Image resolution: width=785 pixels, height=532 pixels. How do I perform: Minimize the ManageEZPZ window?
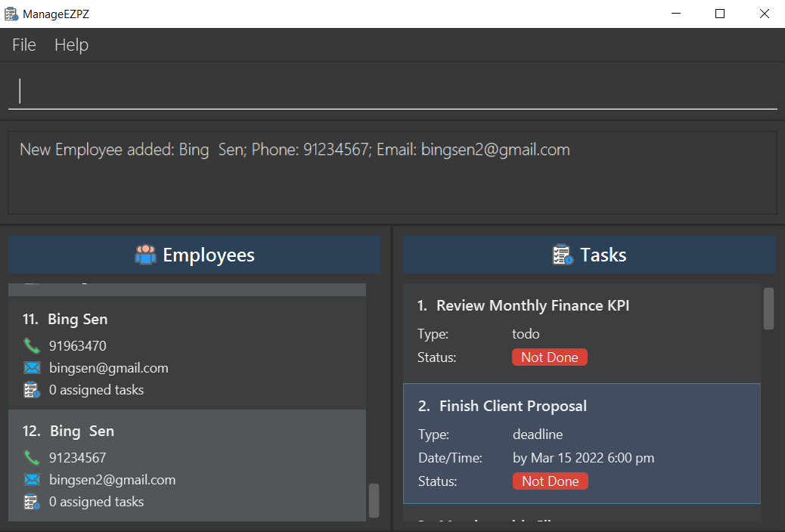[x=676, y=14]
